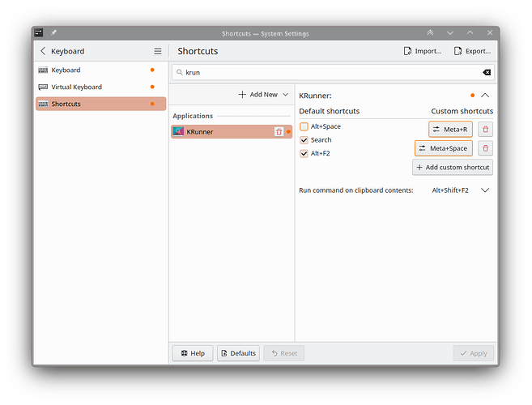Uncheck the Alt+F2 default shortcut

[304, 153]
